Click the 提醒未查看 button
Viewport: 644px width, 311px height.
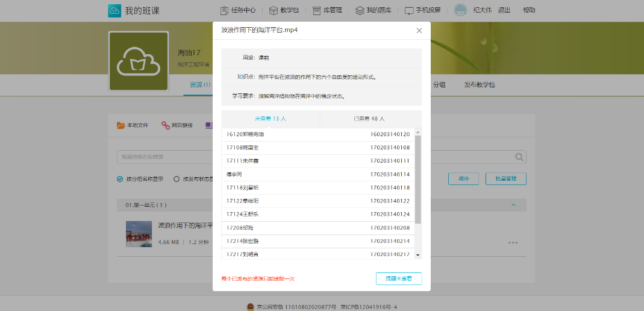(x=399, y=278)
